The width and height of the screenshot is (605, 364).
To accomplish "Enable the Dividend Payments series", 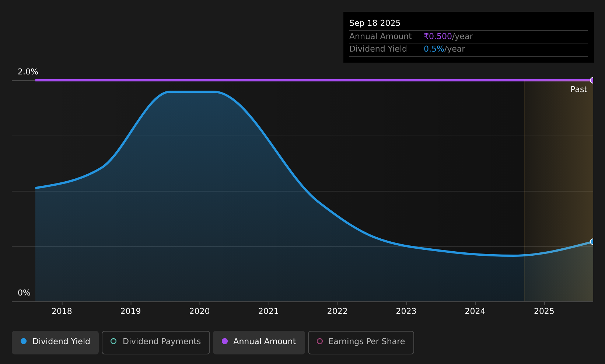I will pyautogui.click(x=156, y=342).
